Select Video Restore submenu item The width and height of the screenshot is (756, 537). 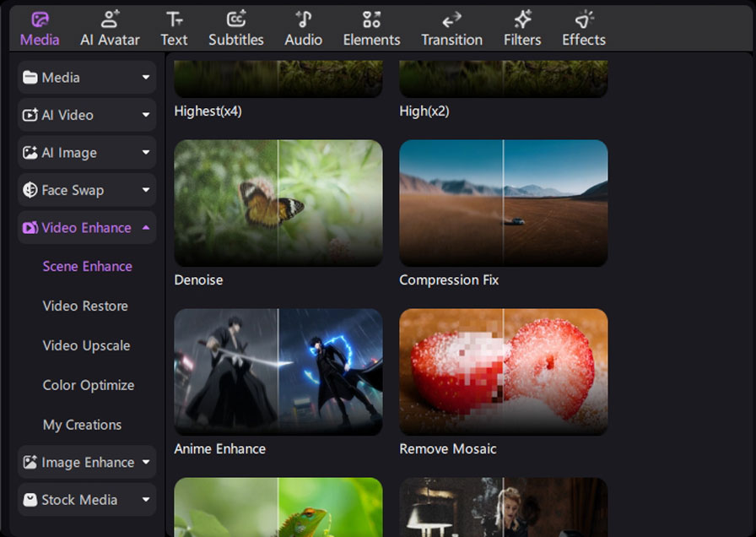(85, 306)
